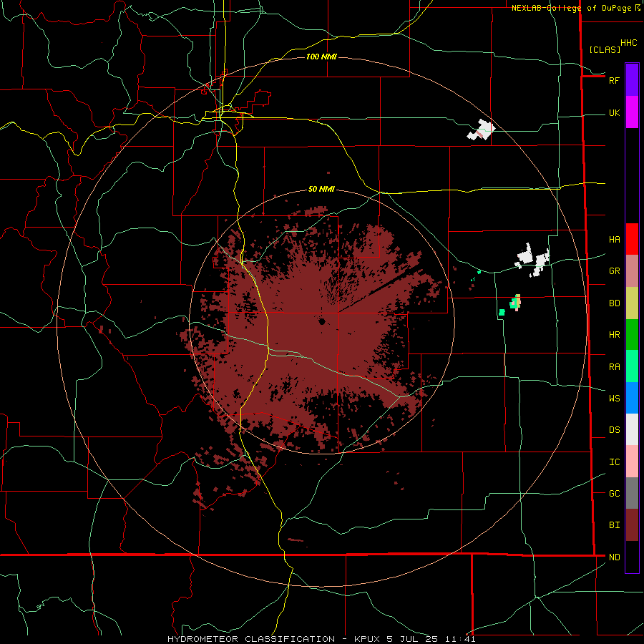644x644 pixels.
Task: Click the "100 NMI" range ring label
Action: (x=321, y=57)
